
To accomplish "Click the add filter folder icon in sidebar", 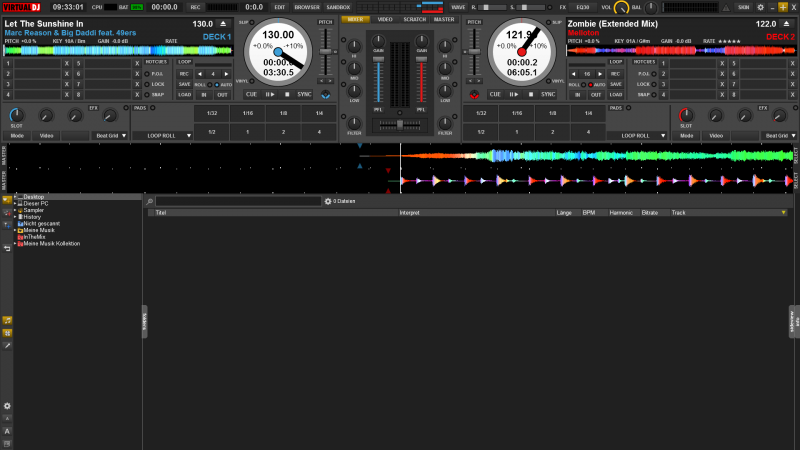I will coord(7,212).
